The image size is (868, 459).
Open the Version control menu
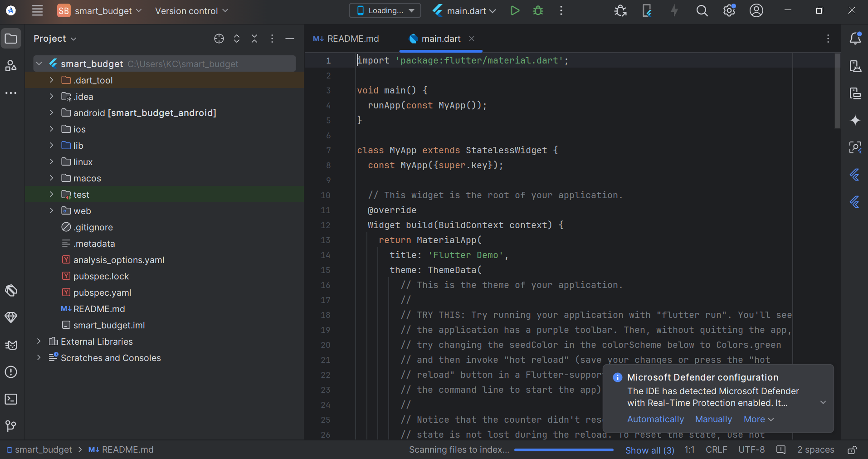pos(191,11)
